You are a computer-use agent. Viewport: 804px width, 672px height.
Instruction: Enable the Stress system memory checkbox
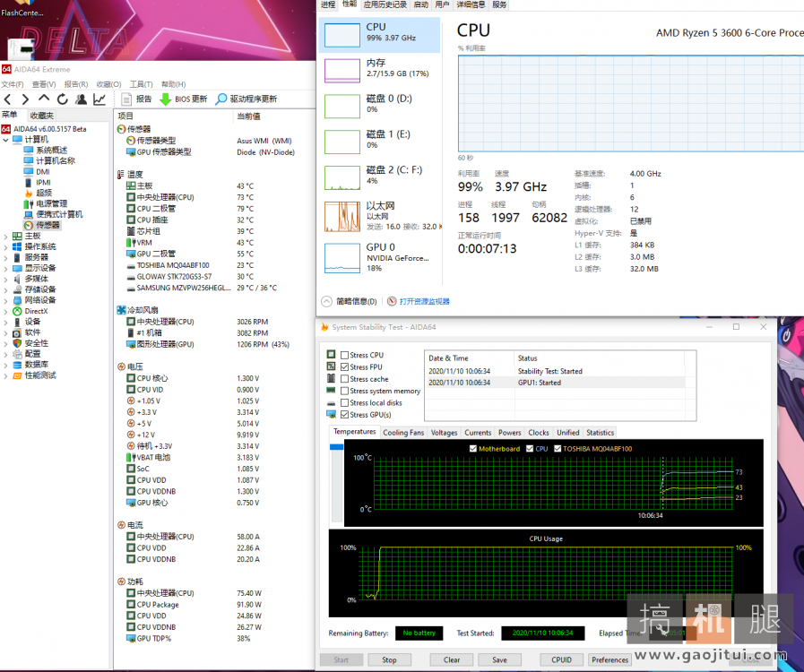click(344, 391)
